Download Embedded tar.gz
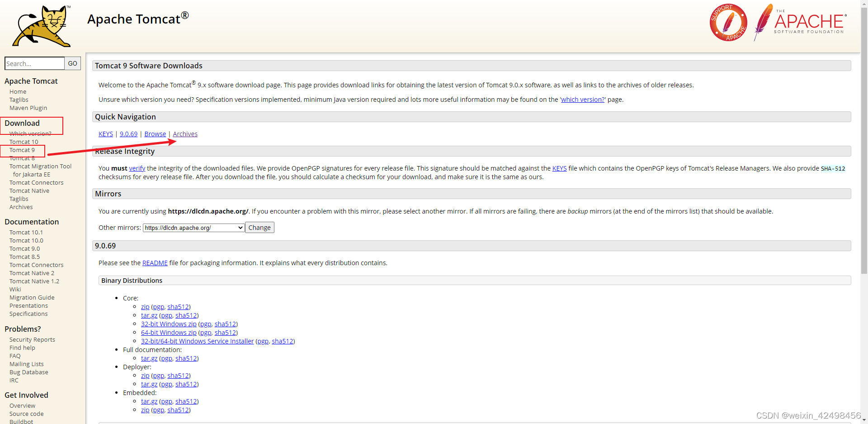 tap(149, 401)
